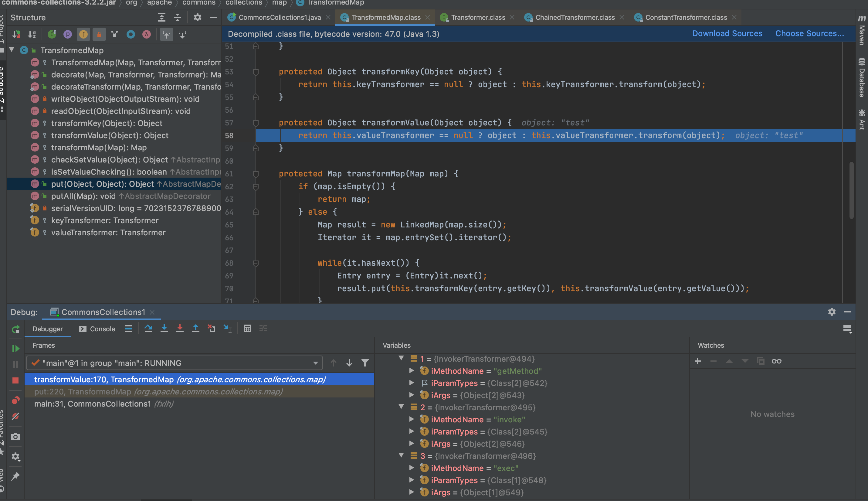
Task: Open debug panel settings gear
Action: click(832, 312)
